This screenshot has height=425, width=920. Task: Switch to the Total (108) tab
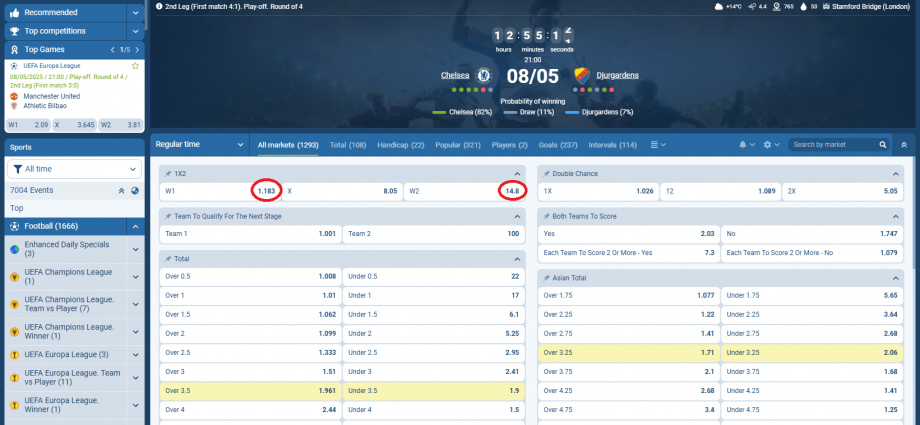tap(348, 144)
